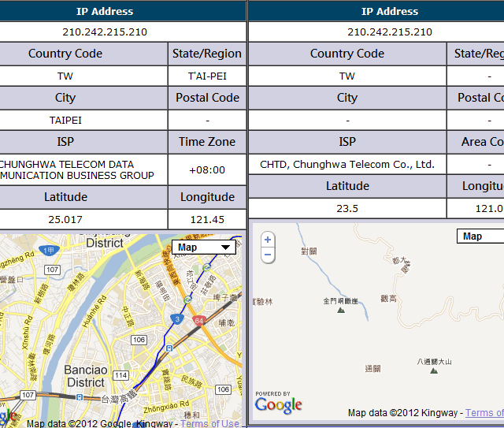
Task: Click route 114 marker on left map
Action: (121, 375)
